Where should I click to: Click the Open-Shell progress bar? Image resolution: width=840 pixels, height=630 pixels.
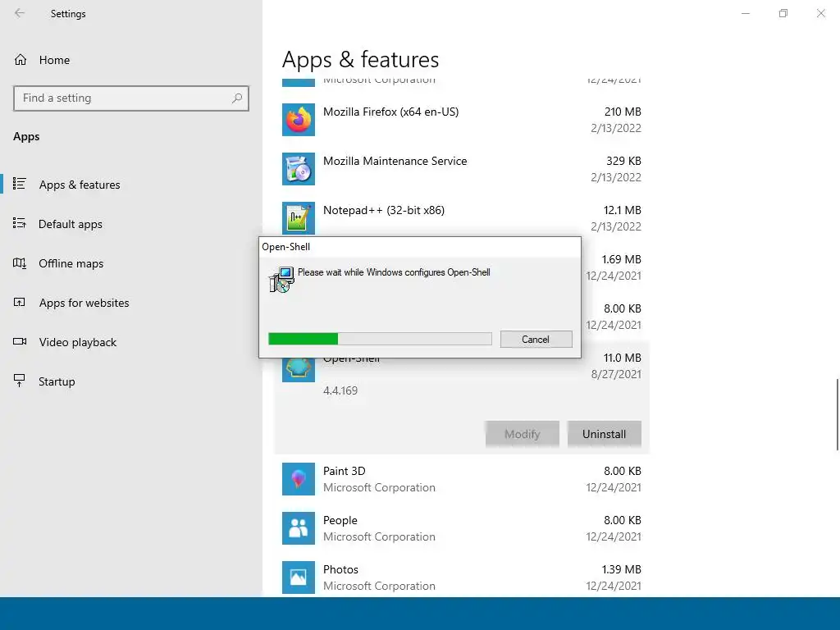pyautogui.click(x=380, y=339)
